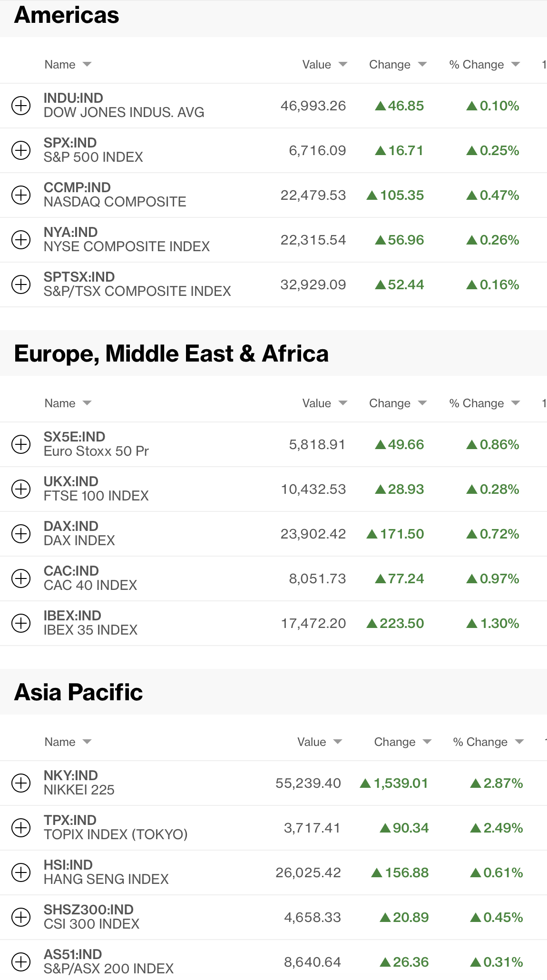Click the plus icon for IBEX 35 Index
Screen dimensions: 547x980
point(21,623)
